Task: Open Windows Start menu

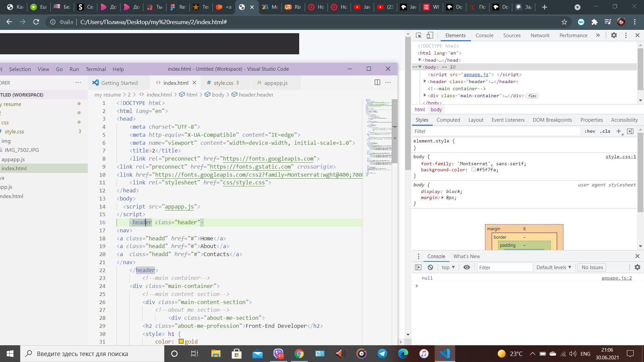Action: (x=10, y=354)
